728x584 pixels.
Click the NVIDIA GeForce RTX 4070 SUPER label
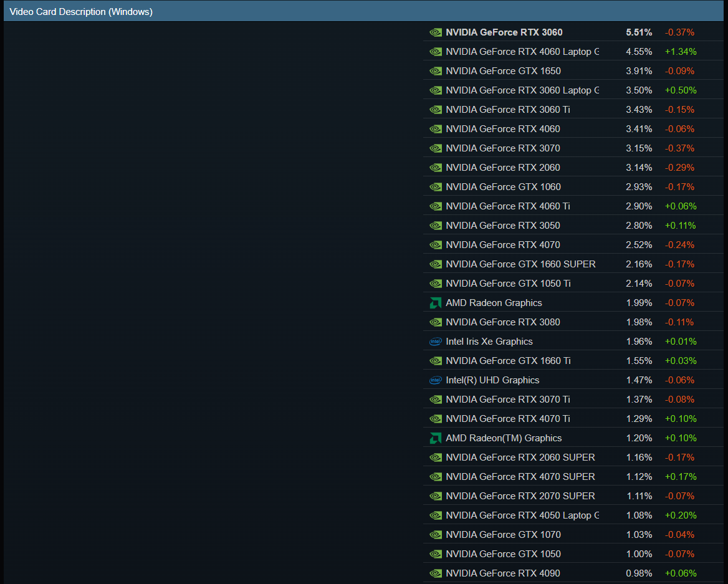520,477
